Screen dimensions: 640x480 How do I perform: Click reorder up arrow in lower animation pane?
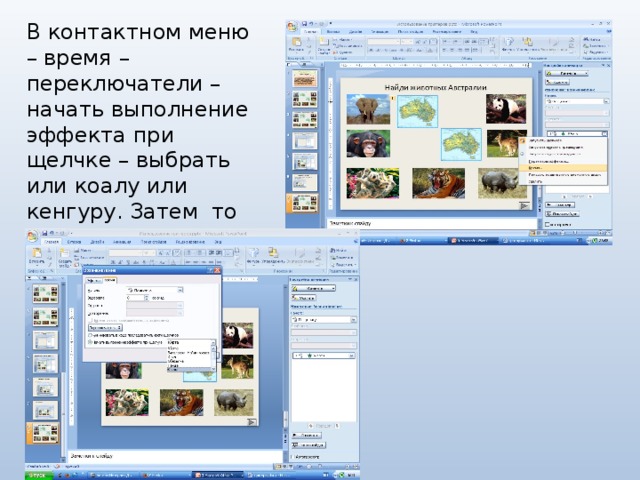point(311,426)
